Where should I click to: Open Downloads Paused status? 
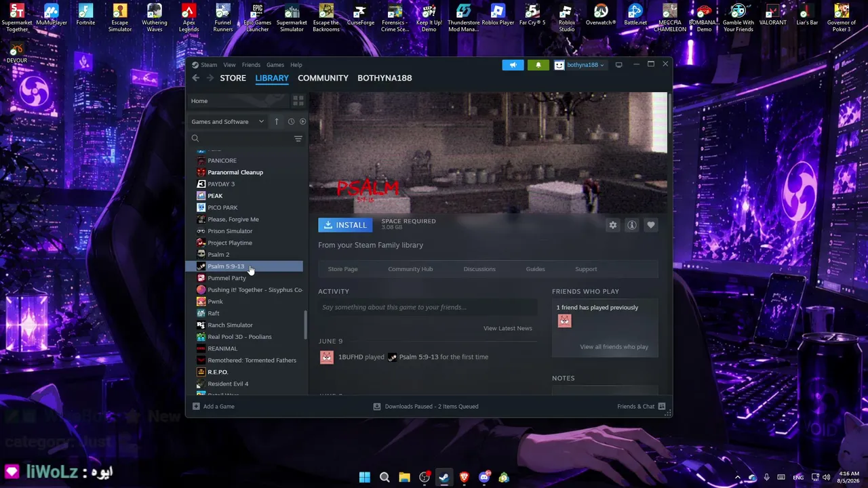click(431, 407)
